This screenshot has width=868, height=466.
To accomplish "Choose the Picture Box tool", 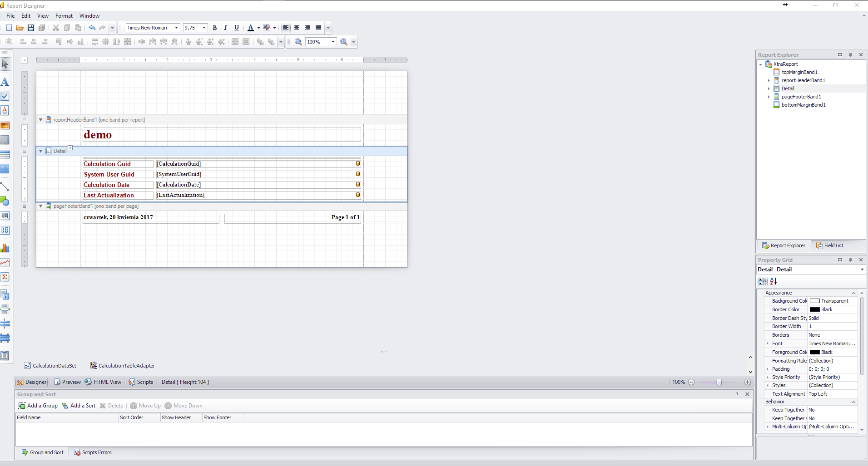I will (x=5, y=126).
